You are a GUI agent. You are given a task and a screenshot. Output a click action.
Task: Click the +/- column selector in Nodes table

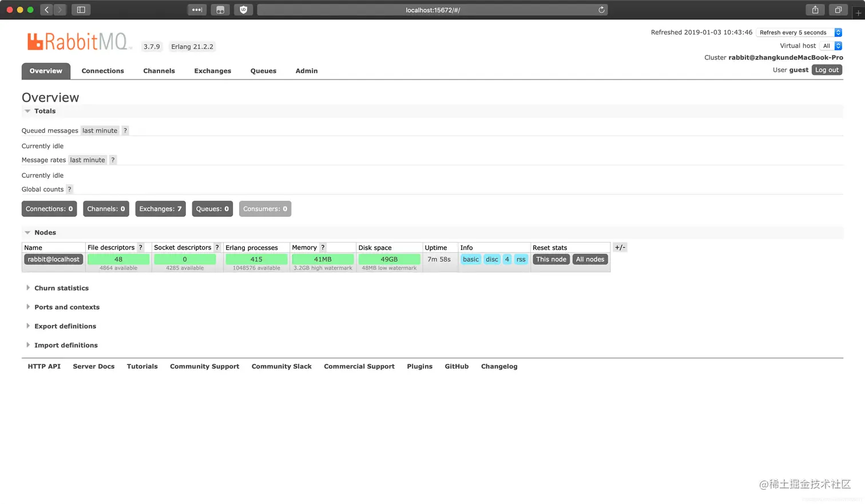coord(620,248)
